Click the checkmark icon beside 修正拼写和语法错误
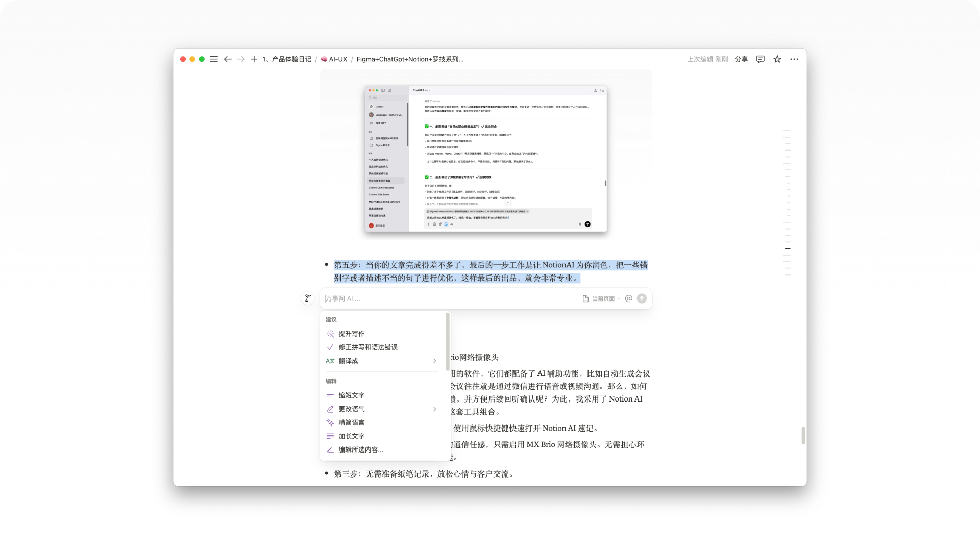The height and width of the screenshot is (551, 980). (330, 347)
